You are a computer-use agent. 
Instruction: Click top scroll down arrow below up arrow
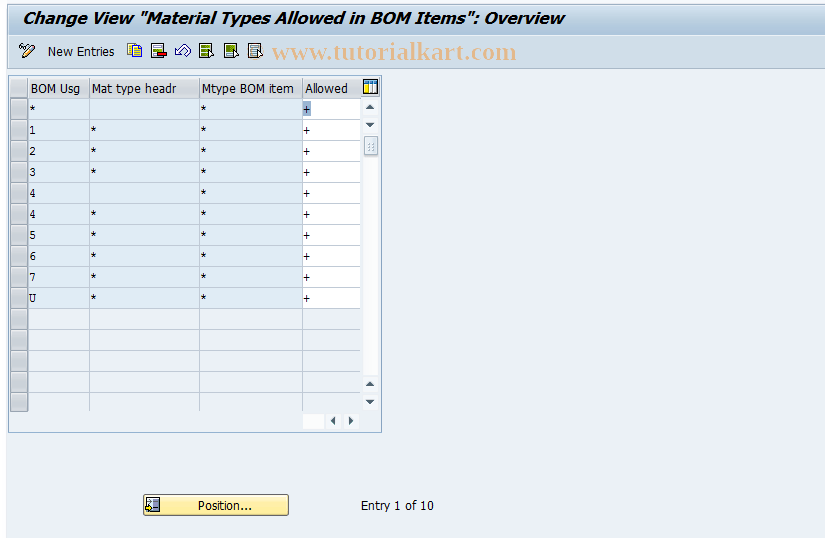370,125
